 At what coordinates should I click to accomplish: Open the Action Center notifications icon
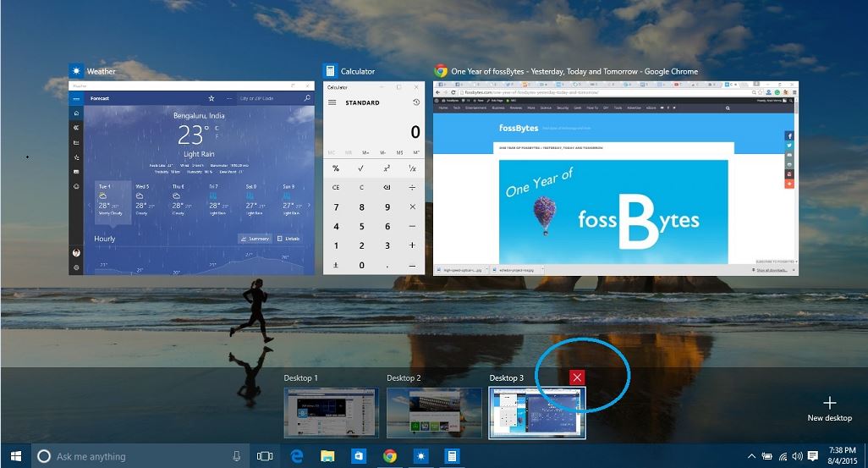[x=813, y=456]
